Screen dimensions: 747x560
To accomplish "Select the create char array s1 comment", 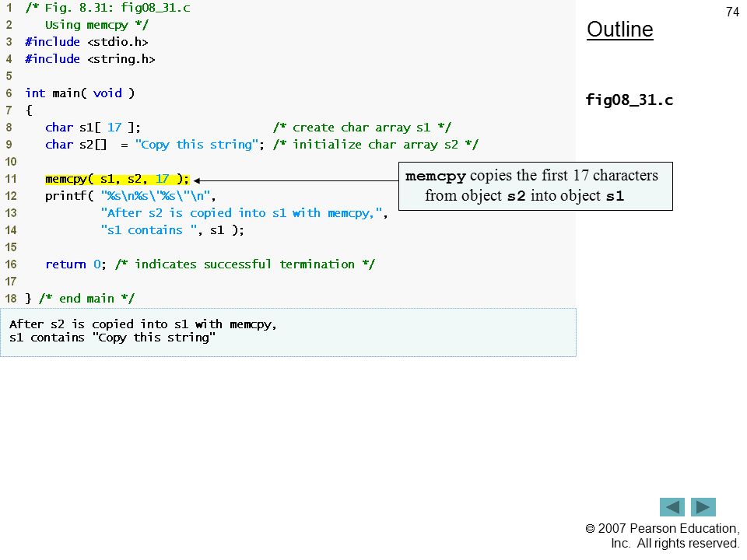I will pos(362,128).
